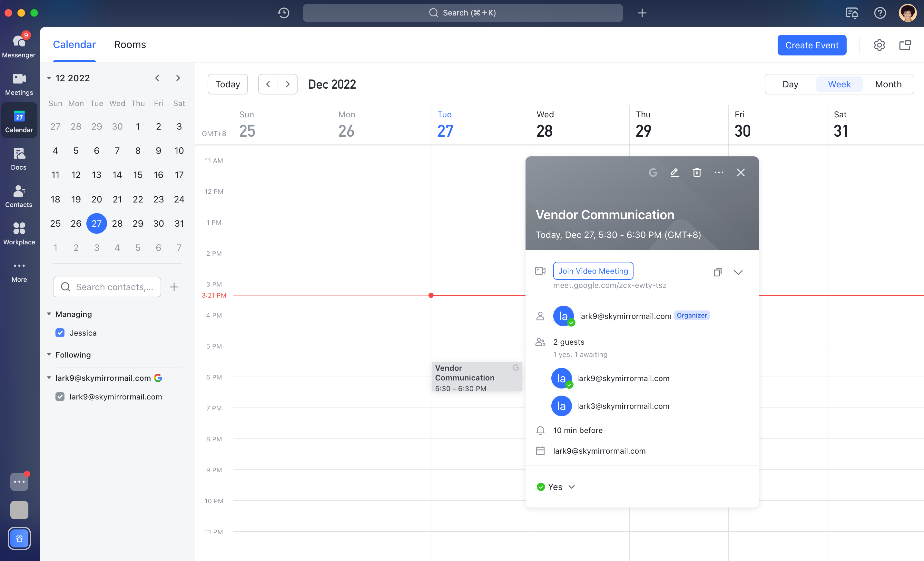Switch to the Rooms tab
Screen dimensions: 924x561
[x=130, y=44]
